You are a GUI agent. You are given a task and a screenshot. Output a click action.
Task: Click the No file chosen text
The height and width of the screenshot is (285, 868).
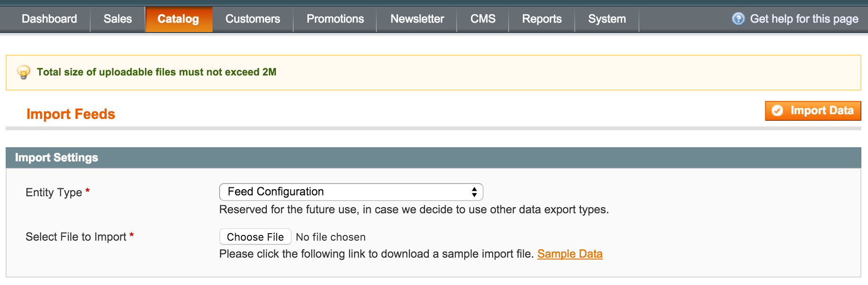331,237
